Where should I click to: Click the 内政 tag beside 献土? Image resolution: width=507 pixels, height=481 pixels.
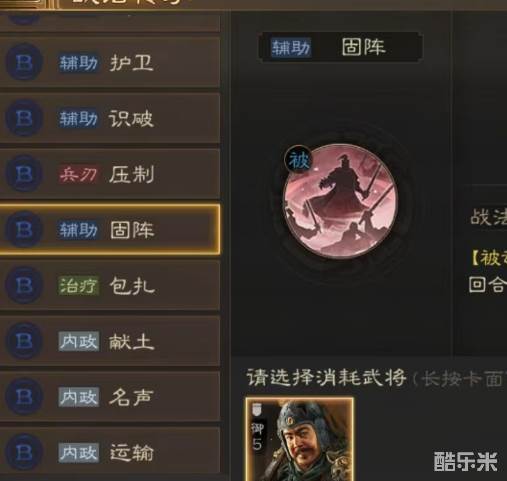[79, 341]
